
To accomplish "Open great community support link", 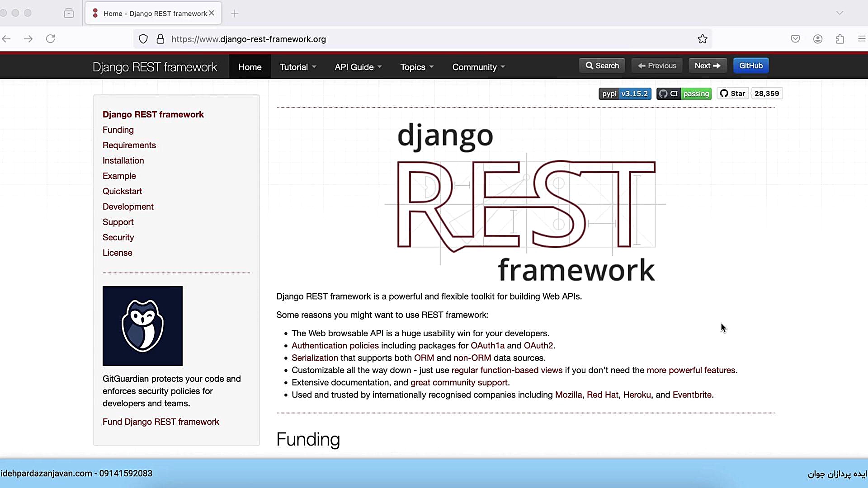I will coord(459,382).
